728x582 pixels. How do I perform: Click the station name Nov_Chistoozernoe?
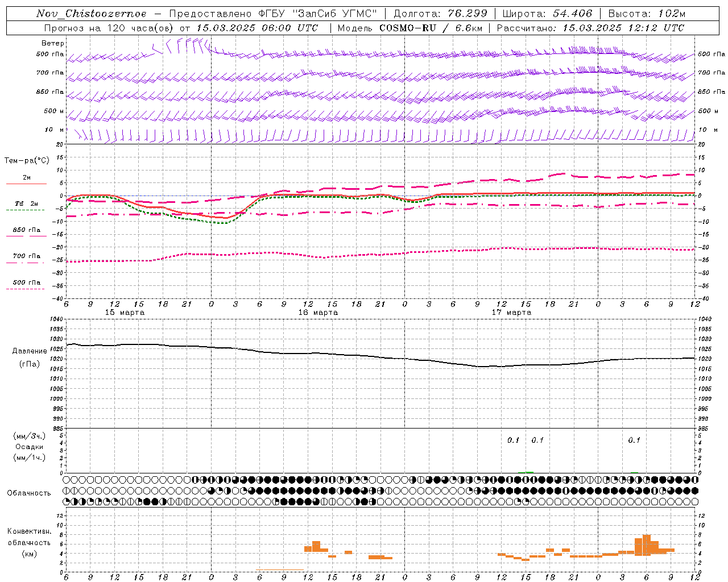click(91, 14)
